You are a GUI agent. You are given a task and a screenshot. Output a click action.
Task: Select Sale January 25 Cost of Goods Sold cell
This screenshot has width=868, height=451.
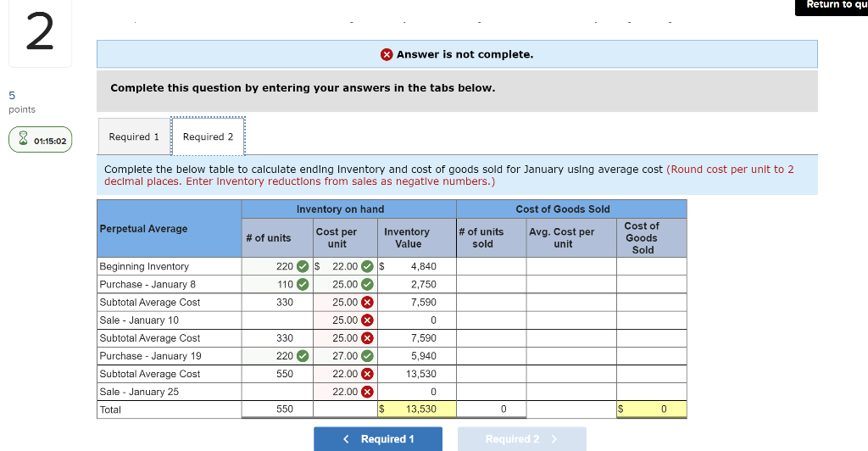click(x=652, y=392)
